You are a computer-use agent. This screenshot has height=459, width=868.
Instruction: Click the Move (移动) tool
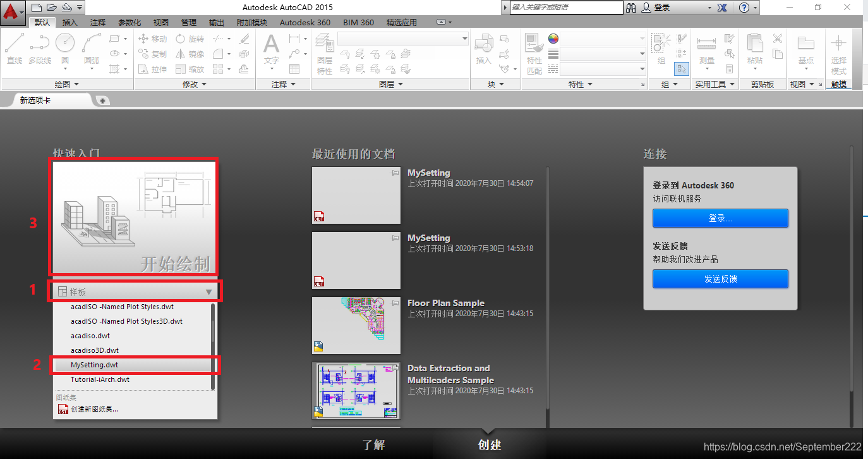click(152, 39)
